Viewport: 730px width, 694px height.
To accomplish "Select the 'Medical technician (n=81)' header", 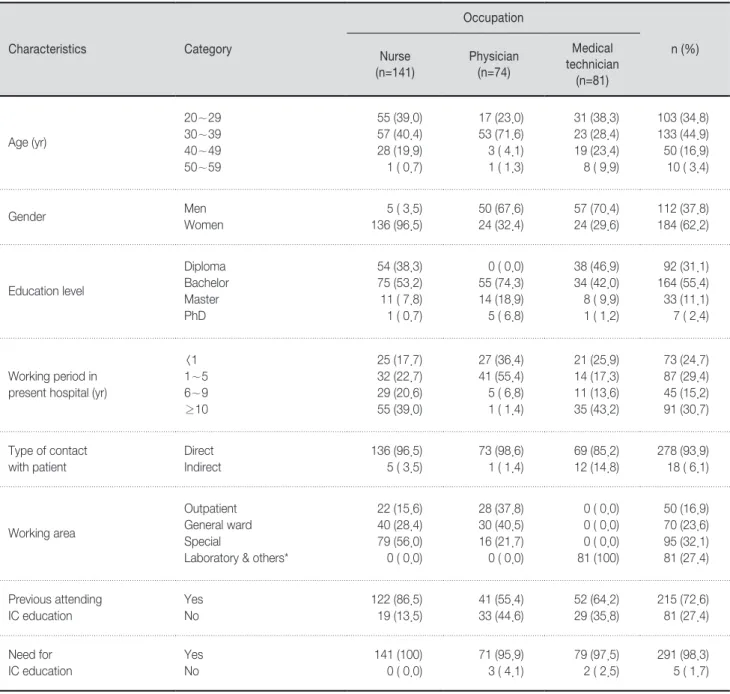I will (592, 64).
